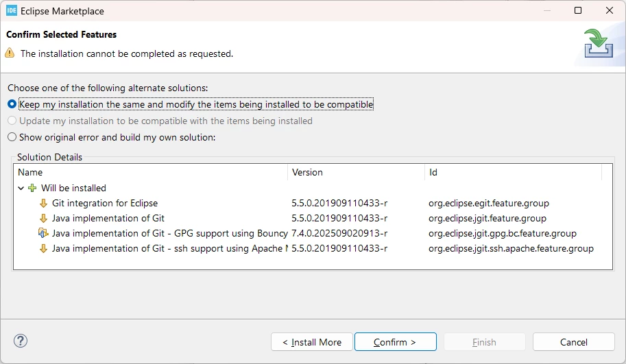
Task: Click the Eclipse IDE icon in title bar
Action: tap(12, 11)
